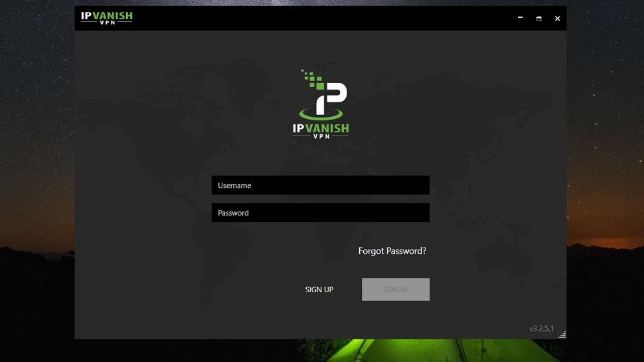This screenshot has width=644, height=362.
Task: Hit the grey LOGIN button
Action: (x=396, y=290)
